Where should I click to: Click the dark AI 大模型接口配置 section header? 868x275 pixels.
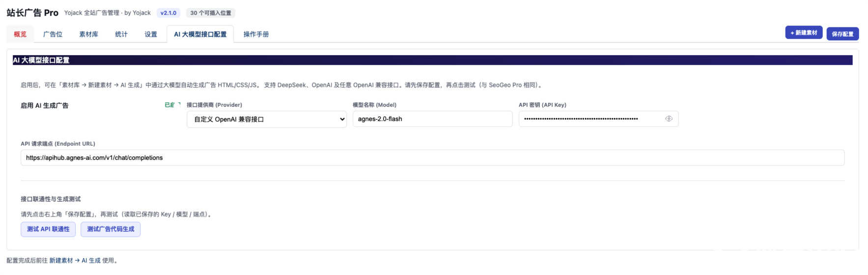point(432,60)
